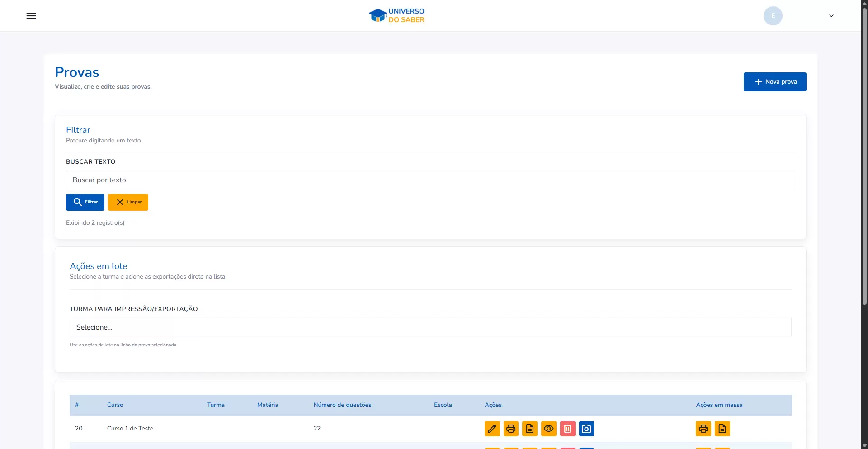Focus the Buscar por texto field
Image resolution: width=868 pixels, height=449 pixels.
click(430, 180)
